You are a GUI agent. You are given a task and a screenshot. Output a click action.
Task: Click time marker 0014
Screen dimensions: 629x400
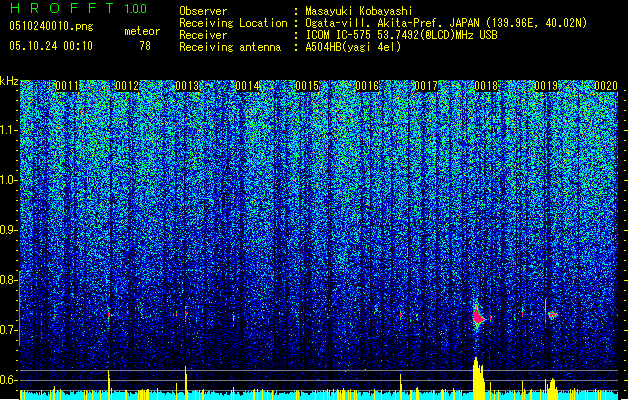pyautogui.click(x=248, y=86)
